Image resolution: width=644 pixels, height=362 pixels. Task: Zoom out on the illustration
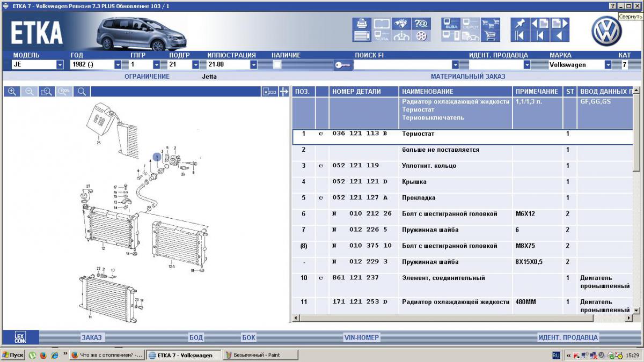point(30,92)
